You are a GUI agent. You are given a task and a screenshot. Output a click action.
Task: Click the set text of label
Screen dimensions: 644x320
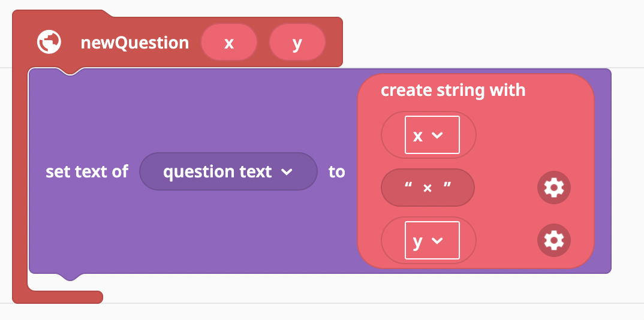tap(87, 171)
